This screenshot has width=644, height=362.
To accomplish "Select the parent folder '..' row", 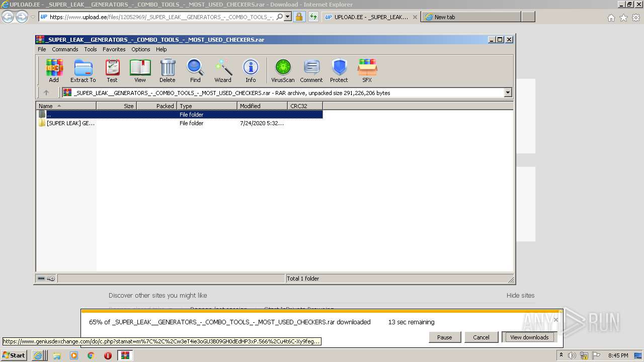I will [x=180, y=115].
